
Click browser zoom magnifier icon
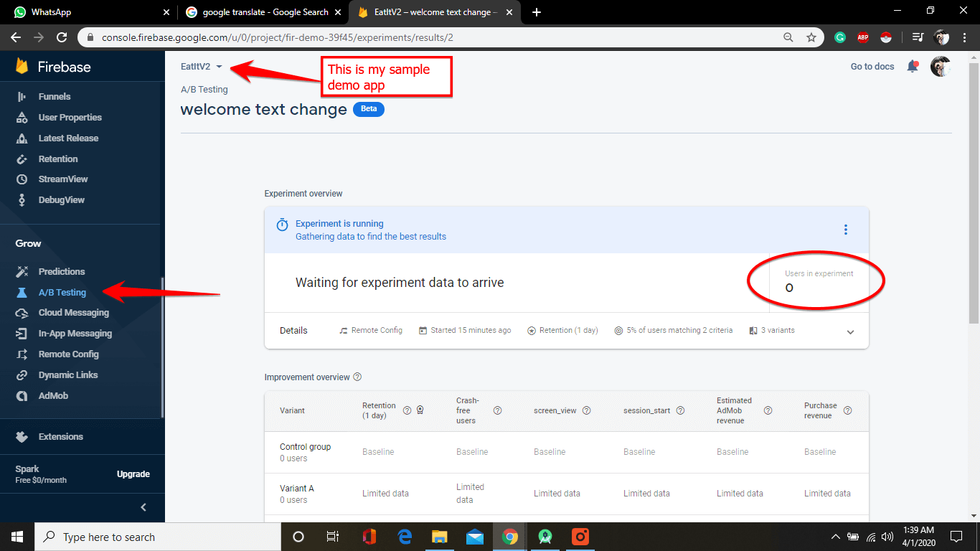point(788,37)
